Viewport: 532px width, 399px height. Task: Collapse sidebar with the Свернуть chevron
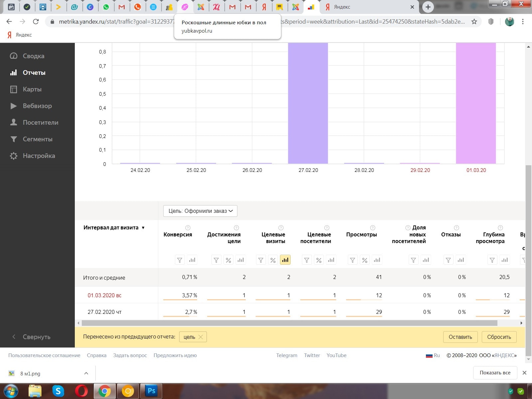coord(14,337)
